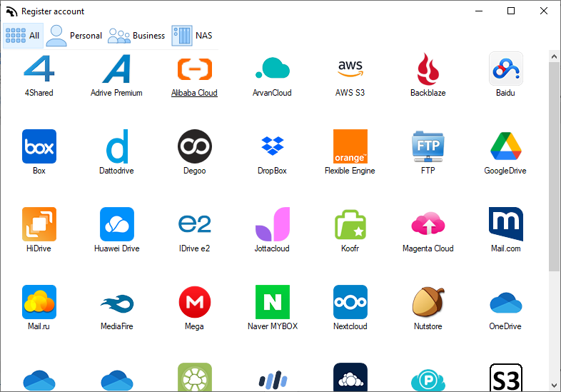Pick the Koofr briefcase icon
The image size is (561, 392).
[x=350, y=224]
